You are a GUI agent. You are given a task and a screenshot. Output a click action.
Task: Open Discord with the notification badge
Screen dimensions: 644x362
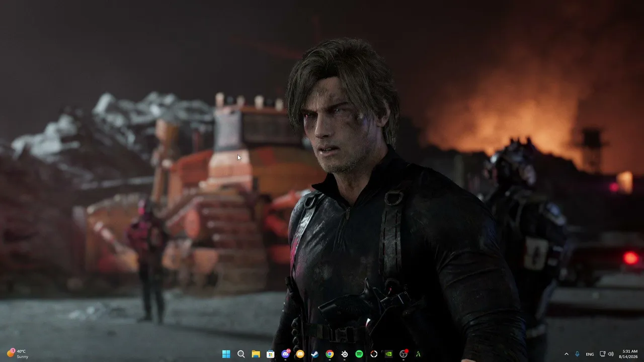tap(286, 354)
